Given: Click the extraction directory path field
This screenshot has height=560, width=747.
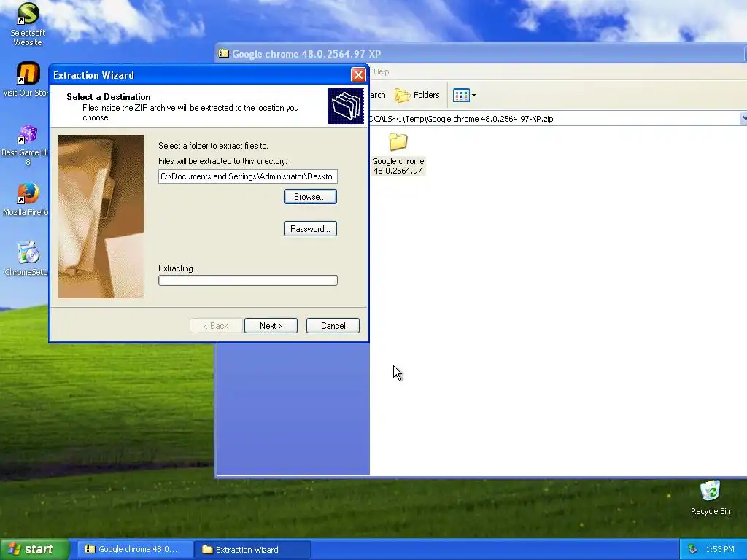Looking at the screenshot, I should point(248,176).
